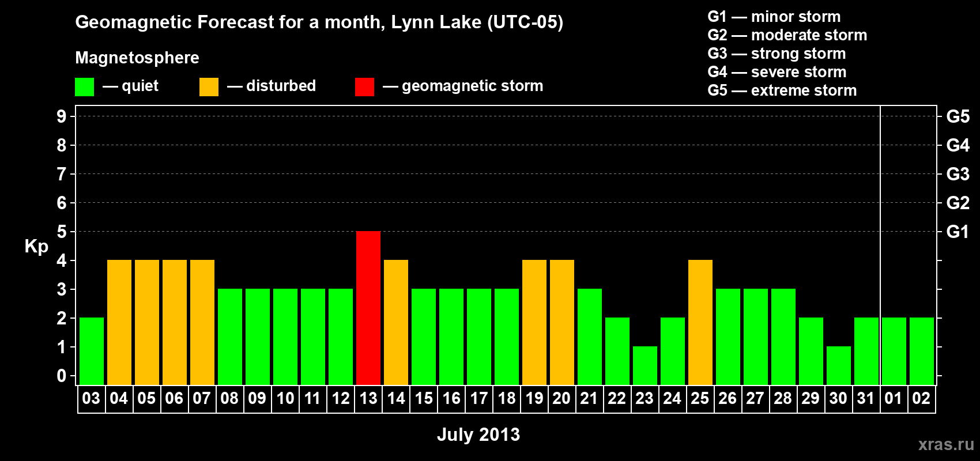
Task: Click the green bar for July 10
Action: 285,337
